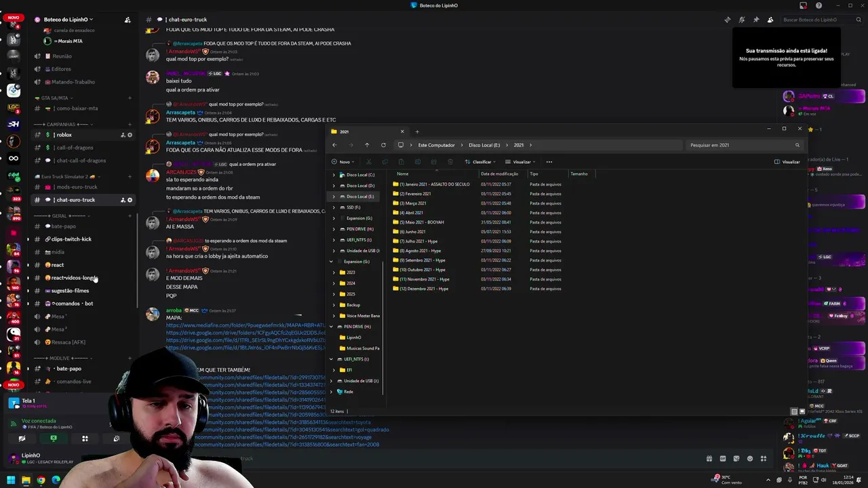
Task: Search in Pesquisar em 2021 field
Action: coord(744,145)
